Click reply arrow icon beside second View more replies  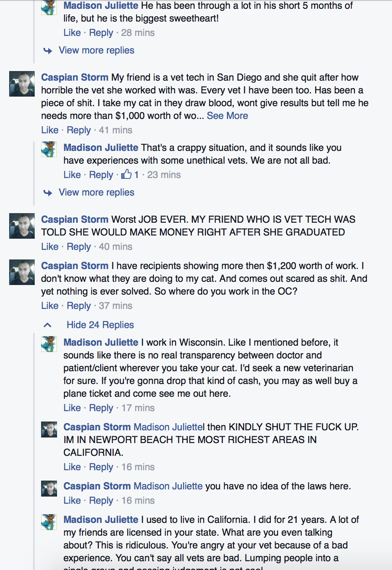[48, 193]
